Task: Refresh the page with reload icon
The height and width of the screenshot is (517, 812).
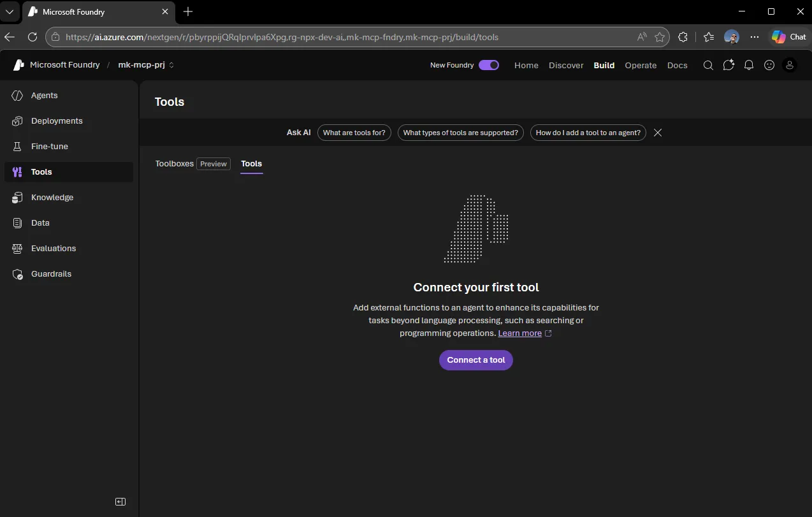Action: [32, 37]
